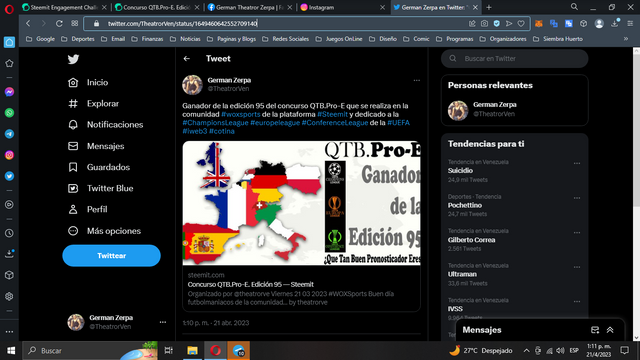The image size is (640, 360).
Task: Open options for Gilberto Correa trend
Action: pos(577,233)
